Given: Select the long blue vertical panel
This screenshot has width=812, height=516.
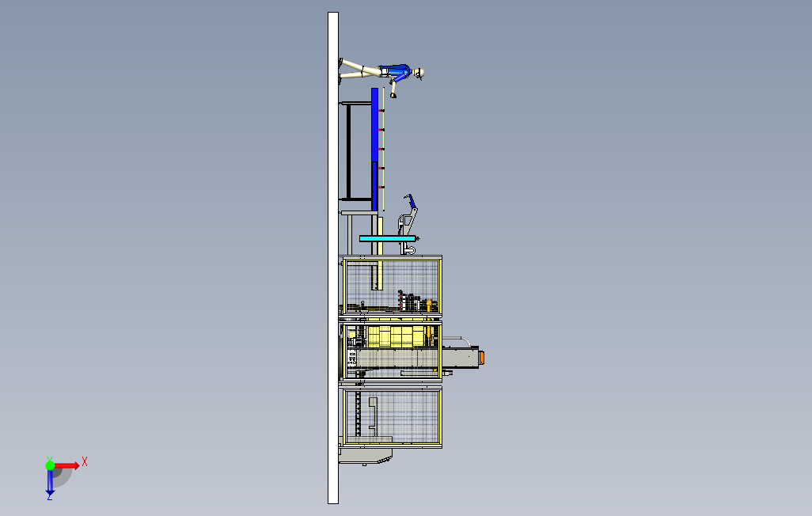Looking at the screenshot, I should coord(374,150).
